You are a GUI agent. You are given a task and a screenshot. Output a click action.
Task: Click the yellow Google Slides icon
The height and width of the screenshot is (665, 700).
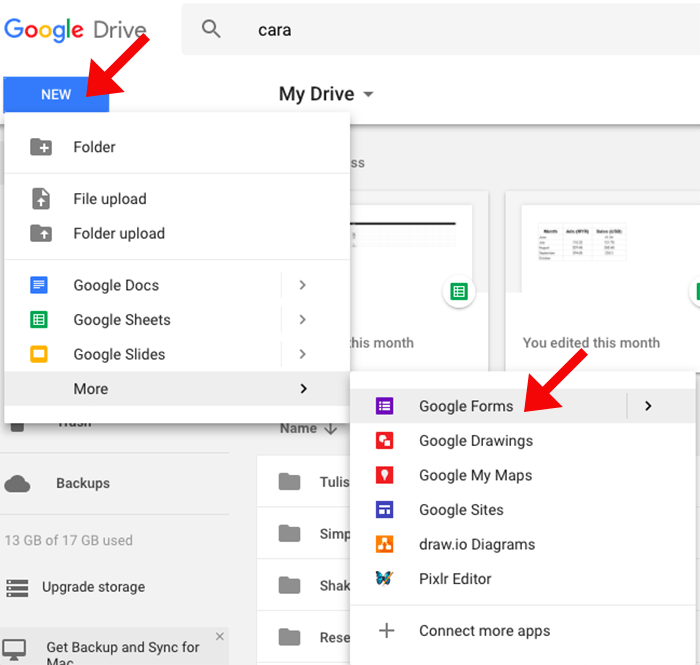[x=39, y=354]
